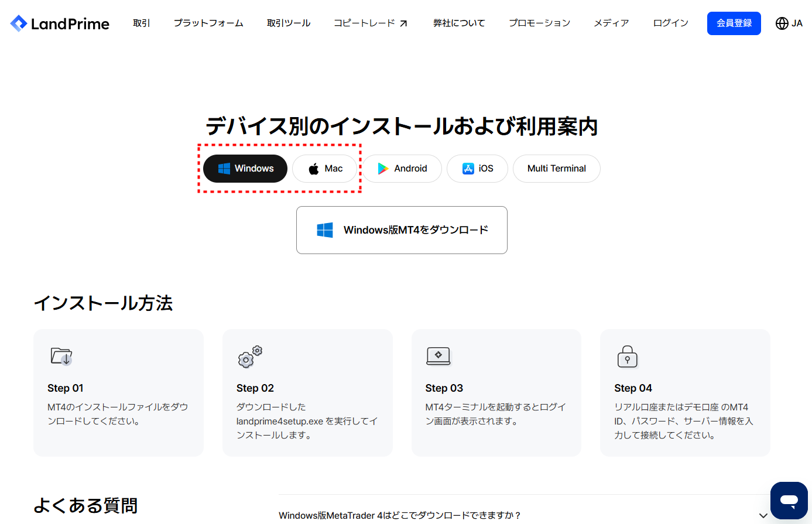812x524 pixels.
Task: Click the Step 03 heading
Action: click(444, 388)
